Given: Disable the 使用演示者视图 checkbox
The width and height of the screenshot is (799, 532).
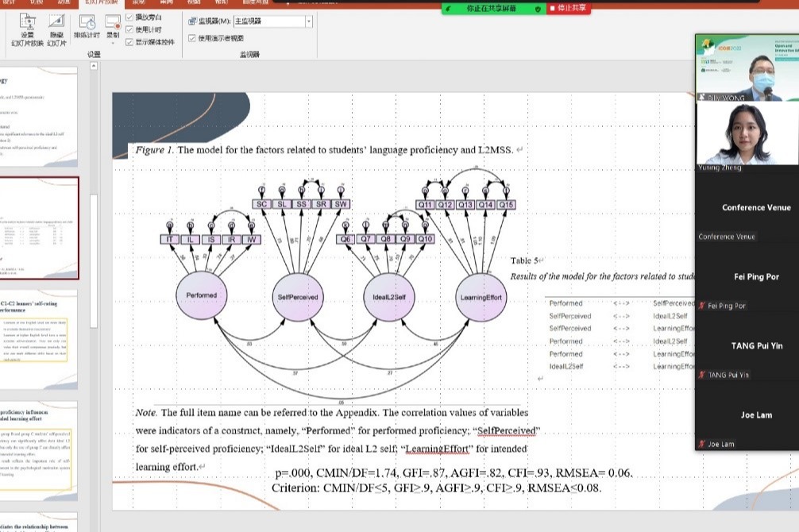Looking at the screenshot, I should (x=191, y=38).
